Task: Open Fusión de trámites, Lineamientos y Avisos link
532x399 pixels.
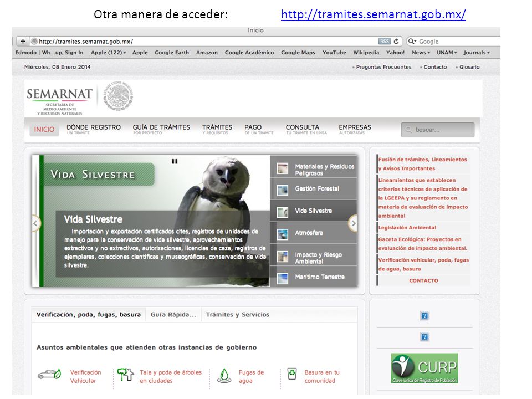Action: [423, 164]
